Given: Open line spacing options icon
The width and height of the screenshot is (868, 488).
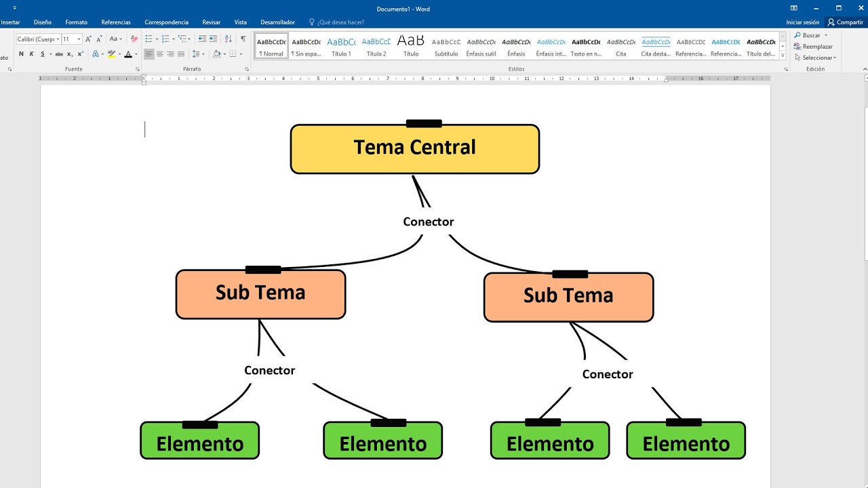Looking at the screenshot, I should click(x=195, y=54).
